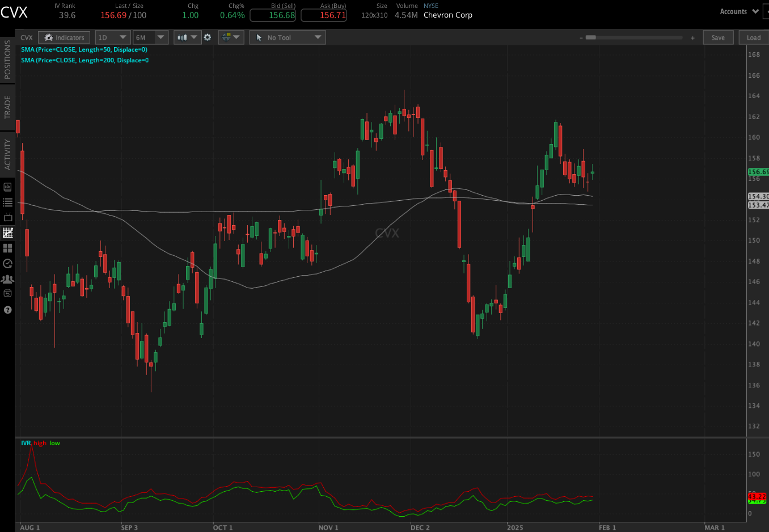The width and height of the screenshot is (769, 532).
Task: Open the crosshair cursor options dropdown
Action: [231, 37]
